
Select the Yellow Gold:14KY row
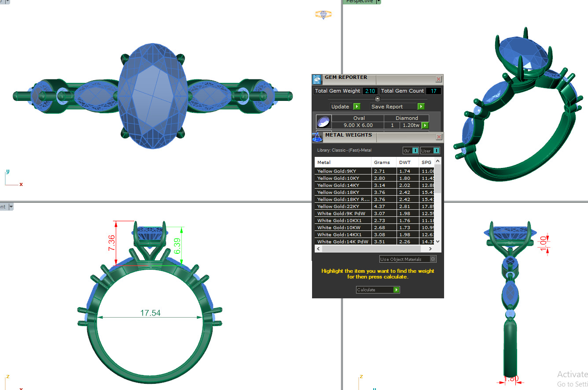[375, 185]
